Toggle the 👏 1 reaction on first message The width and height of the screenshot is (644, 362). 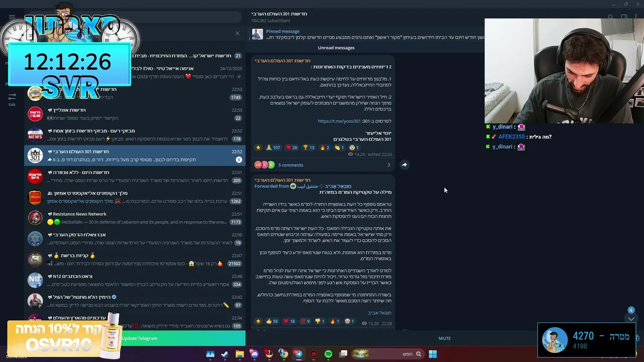[340, 148]
